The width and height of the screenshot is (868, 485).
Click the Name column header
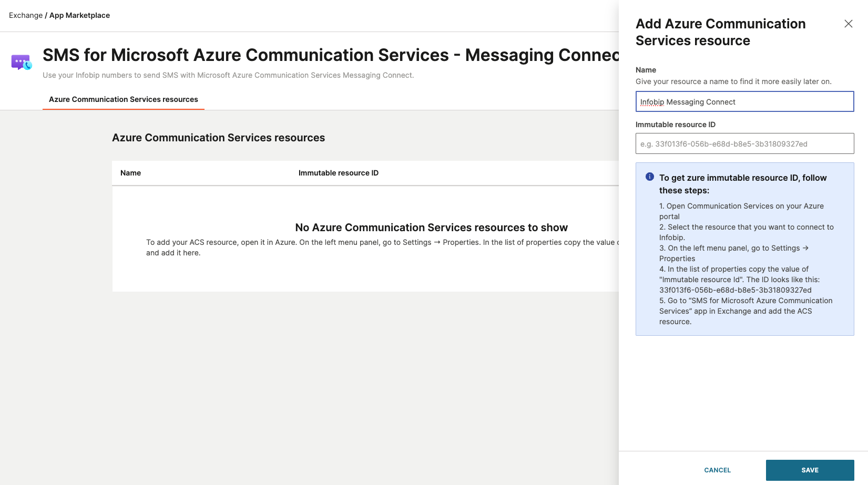(x=130, y=173)
